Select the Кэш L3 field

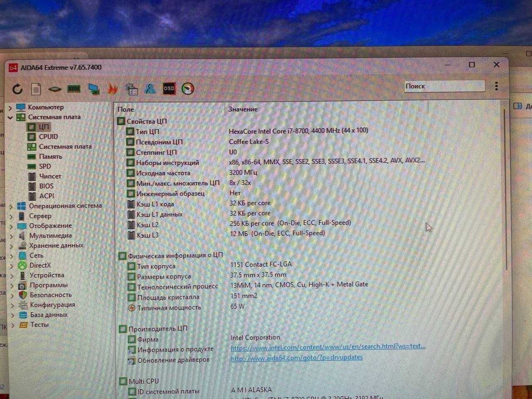point(148,235)
